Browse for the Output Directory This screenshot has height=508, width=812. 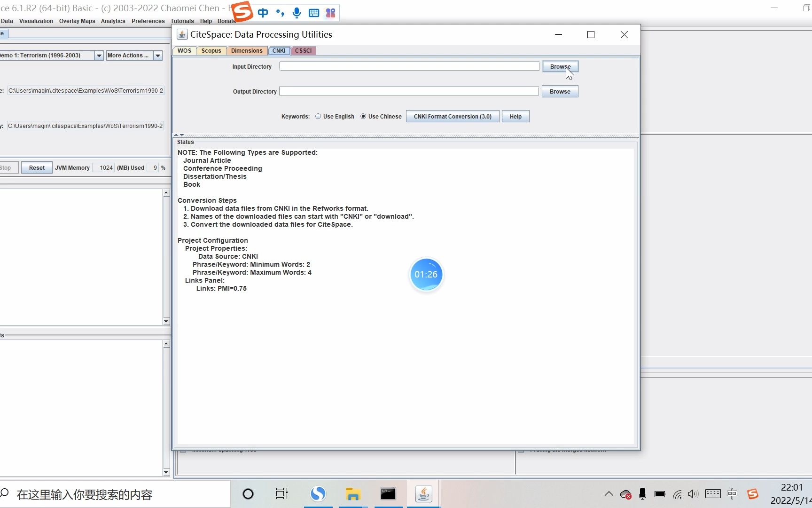click(x=560, y=92)
